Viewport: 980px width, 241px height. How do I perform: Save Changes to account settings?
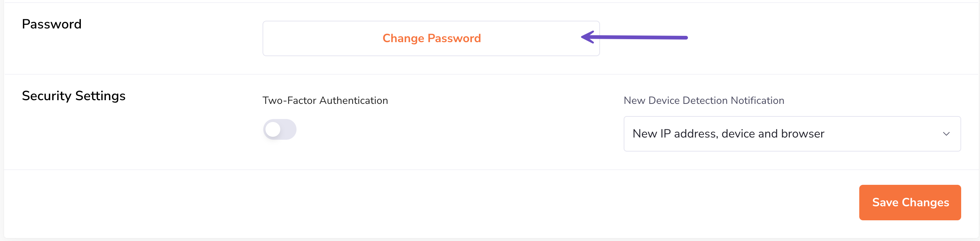[x=909, y=202]
